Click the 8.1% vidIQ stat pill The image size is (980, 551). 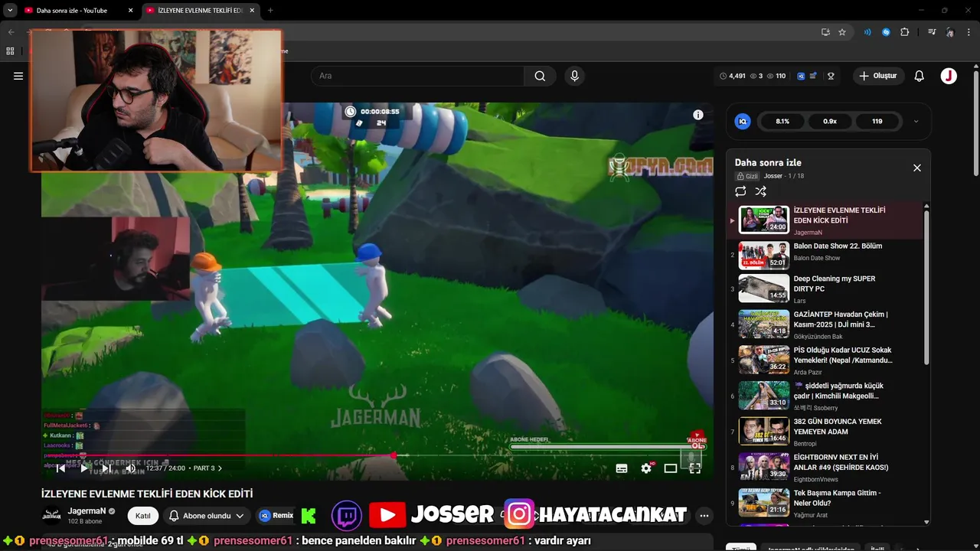point(782,121)
